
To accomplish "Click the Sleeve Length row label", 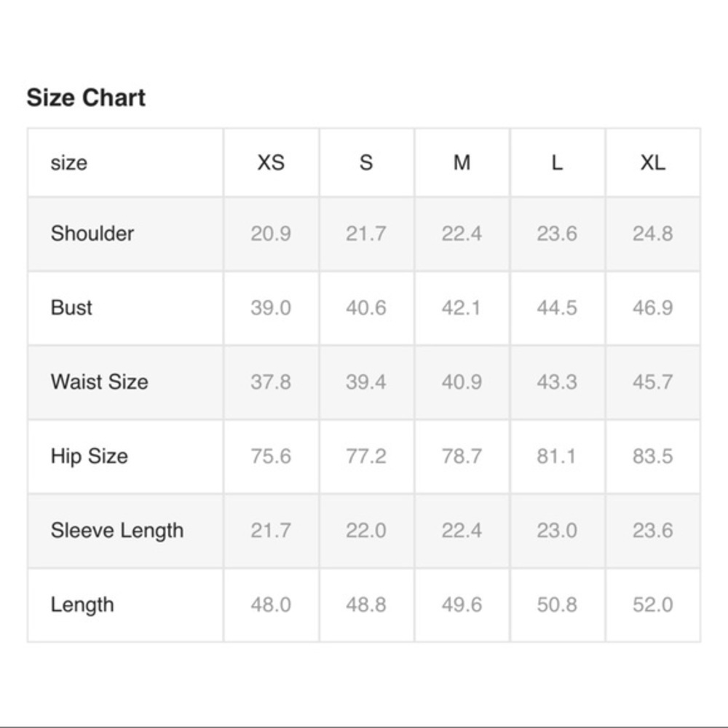I will point(116,531).
